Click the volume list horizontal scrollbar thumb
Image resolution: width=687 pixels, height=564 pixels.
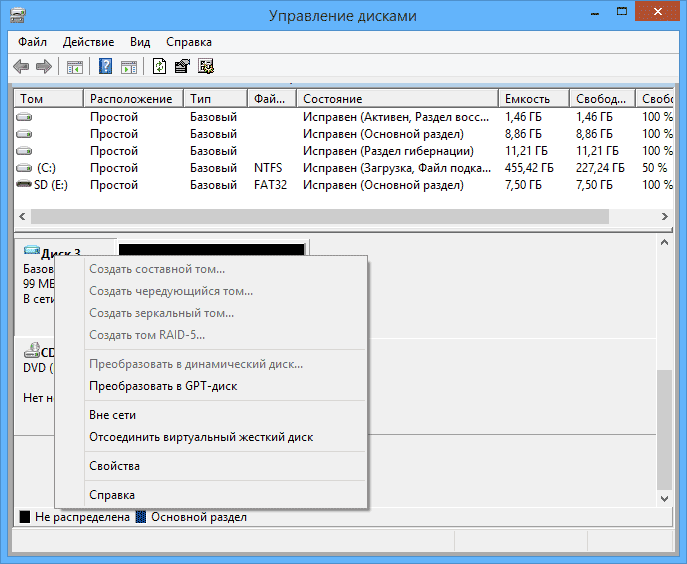click(320, 216)
